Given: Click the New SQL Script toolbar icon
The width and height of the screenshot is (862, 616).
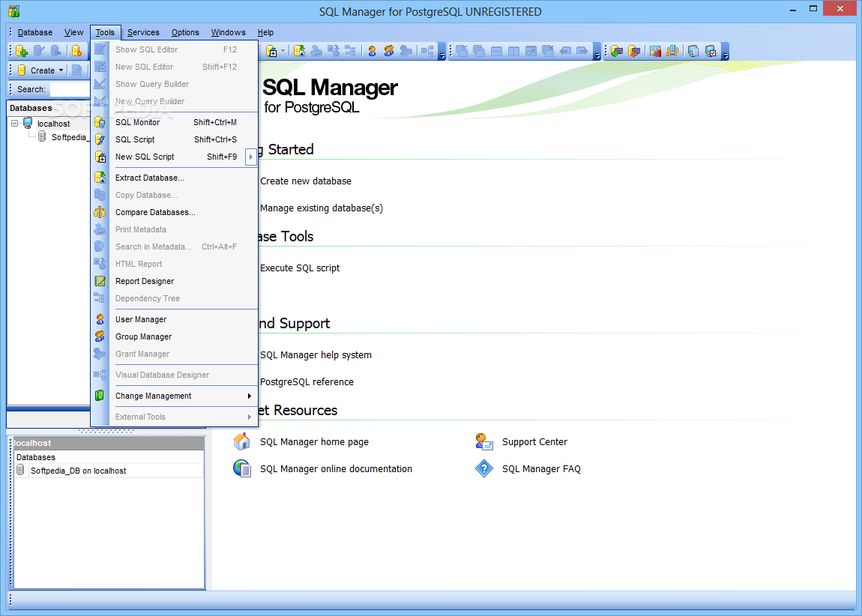Looking at the screenshot, I should 271,51.
